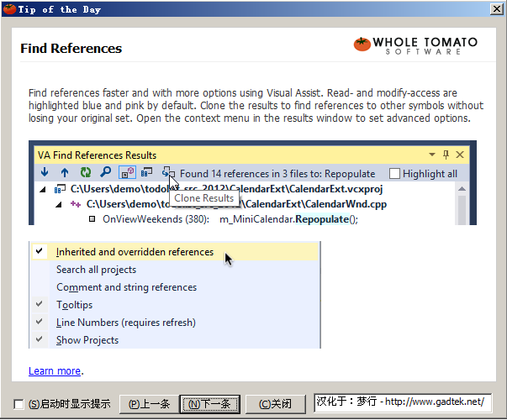Click the C++ file icon beside CalendarWnd.cpp
The image size is (507, 420).
(76, 204)
